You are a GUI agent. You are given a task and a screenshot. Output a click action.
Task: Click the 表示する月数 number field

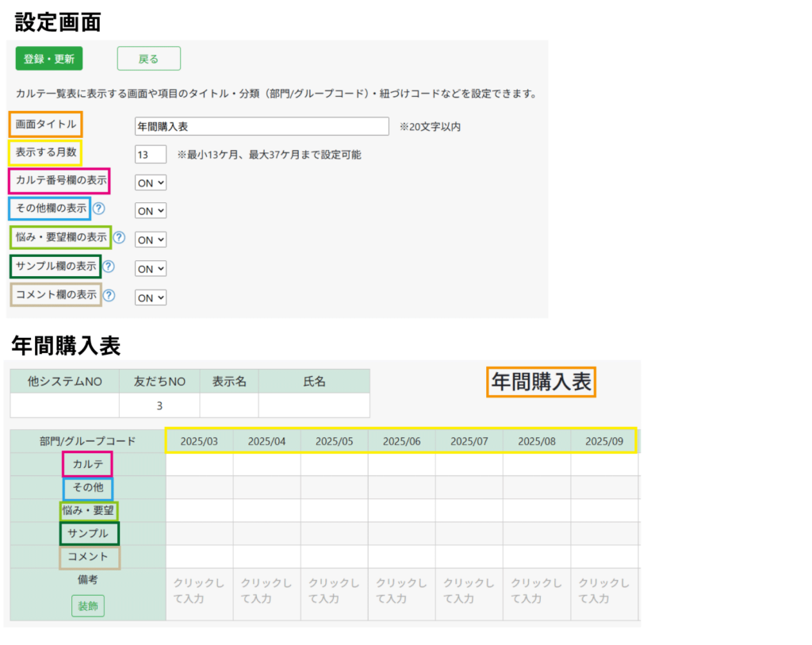(x=151, y=154)
